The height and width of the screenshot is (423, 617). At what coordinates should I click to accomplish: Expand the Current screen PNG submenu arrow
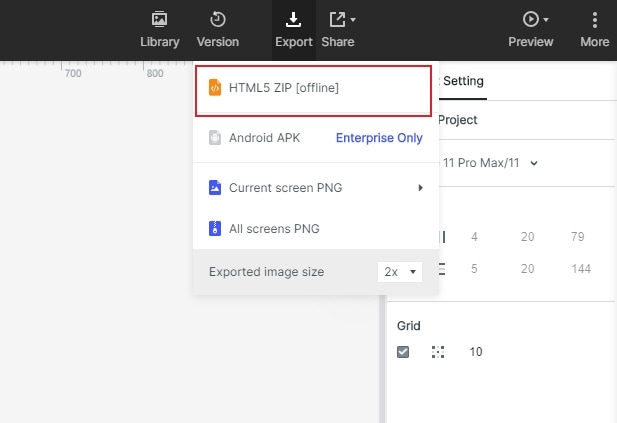[421, 187]
